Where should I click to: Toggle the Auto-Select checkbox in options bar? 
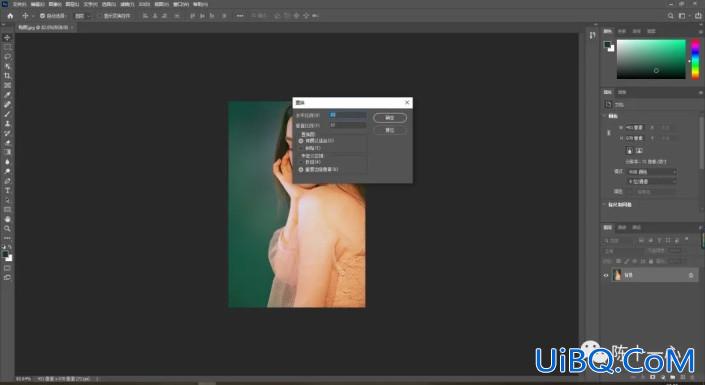coord(42,16)
